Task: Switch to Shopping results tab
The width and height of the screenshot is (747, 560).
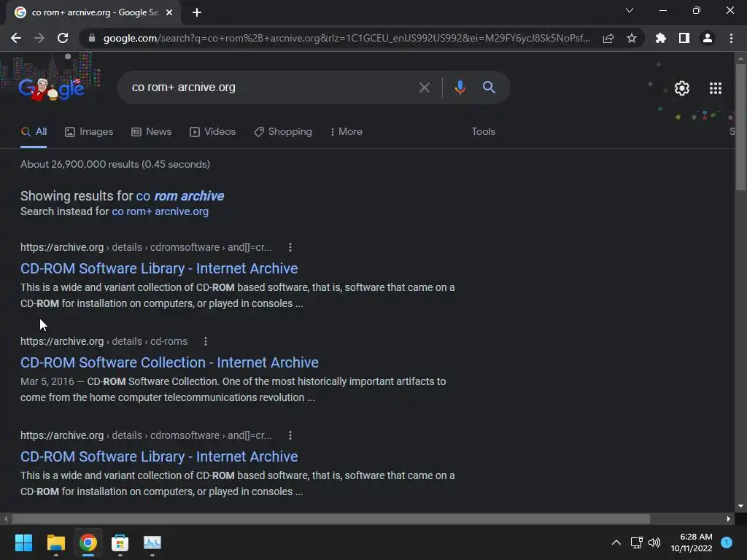Action: pos(283,132)
